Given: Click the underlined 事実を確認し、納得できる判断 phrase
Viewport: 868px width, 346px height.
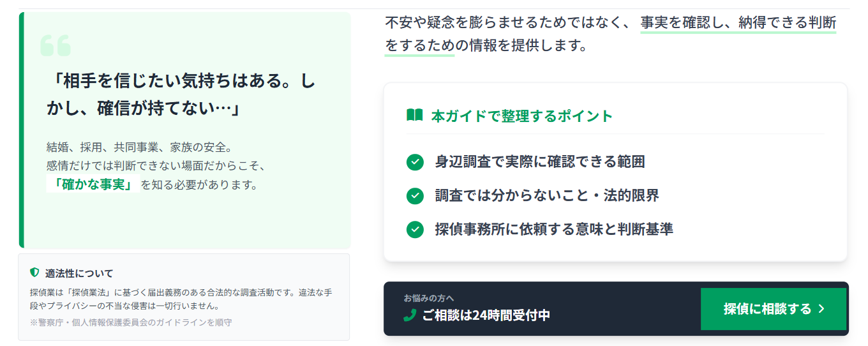Looking at the screenshot, I should [x=738, y=24].
